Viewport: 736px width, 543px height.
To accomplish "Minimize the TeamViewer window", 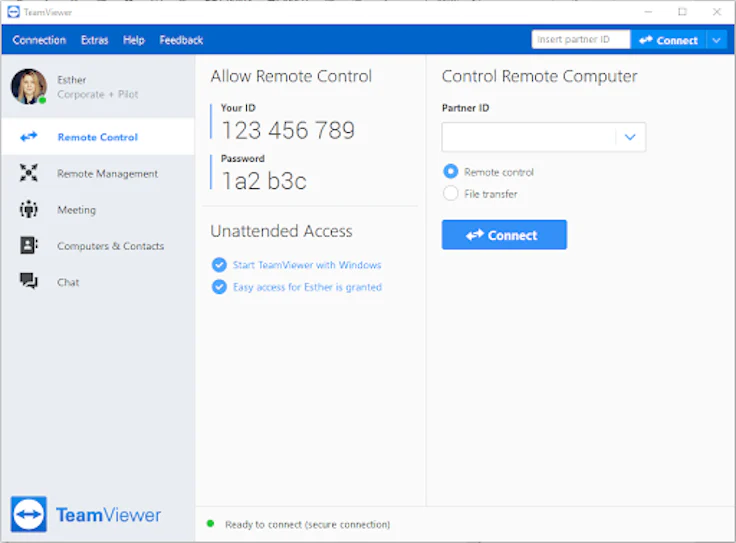I will coord(648,12).
